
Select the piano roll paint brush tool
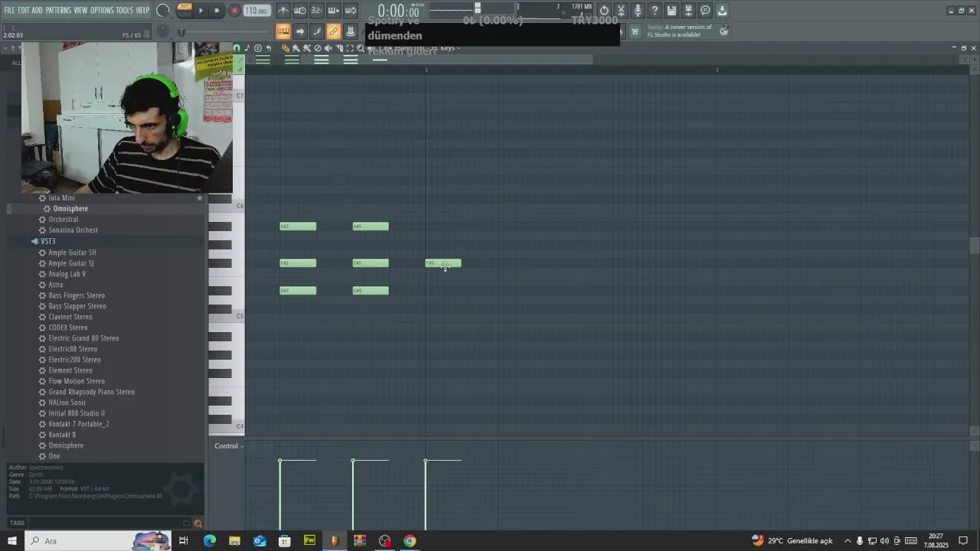(296, 47)
